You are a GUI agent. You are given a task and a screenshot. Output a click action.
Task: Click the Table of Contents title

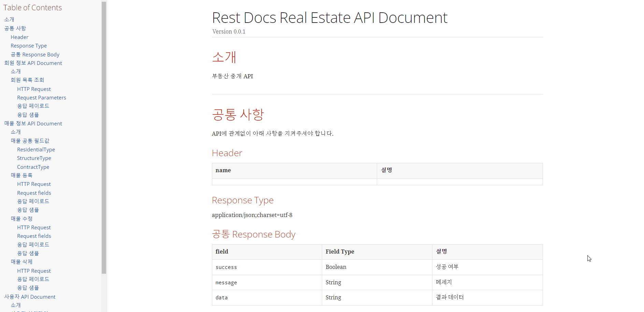tap(33, 8)
